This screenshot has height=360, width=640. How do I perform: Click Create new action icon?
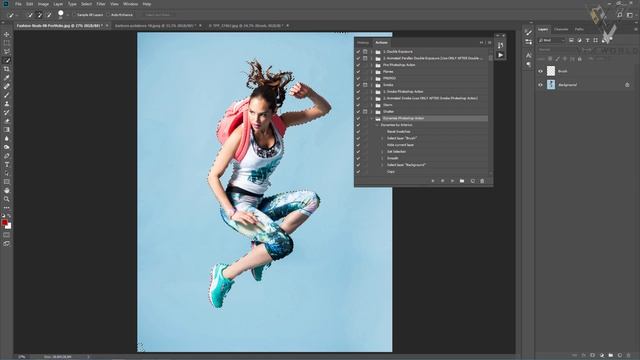tap(472, 181)
